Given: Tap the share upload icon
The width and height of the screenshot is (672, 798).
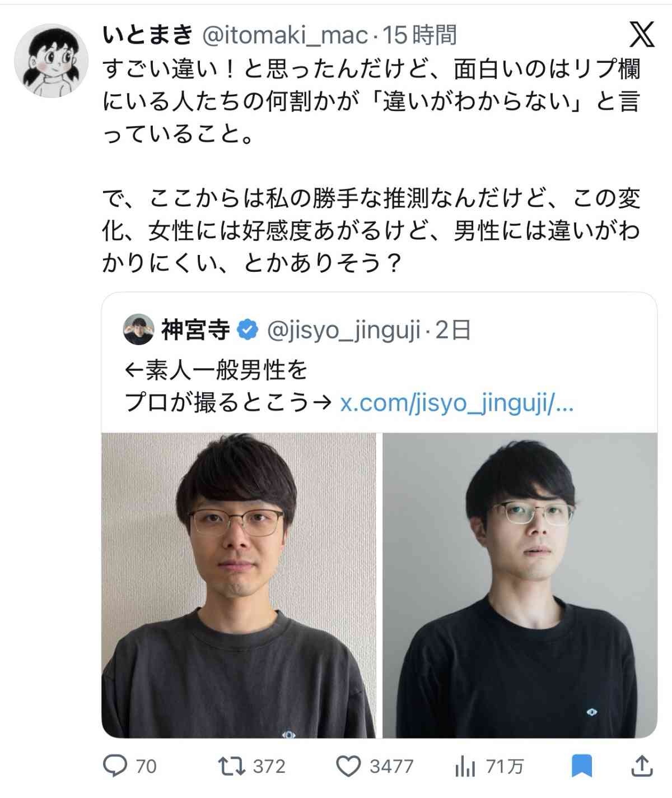Looking at the screenshot, I should click(x=643, y=765).
